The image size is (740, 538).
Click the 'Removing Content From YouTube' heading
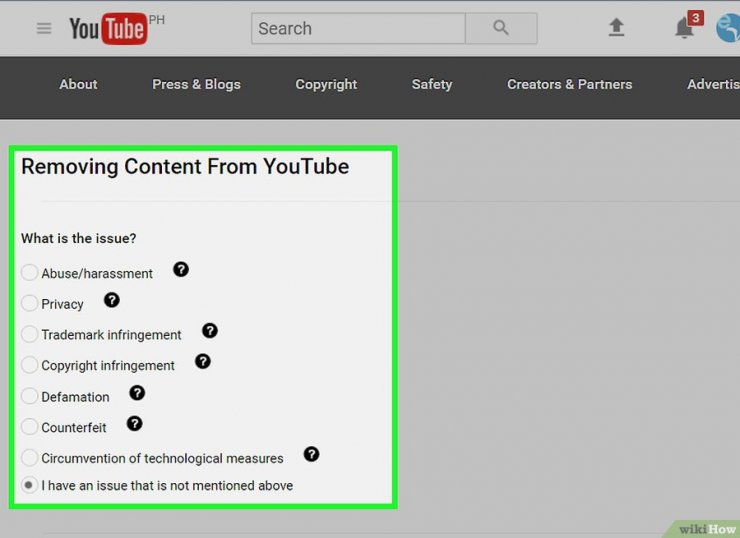(185, 167)
